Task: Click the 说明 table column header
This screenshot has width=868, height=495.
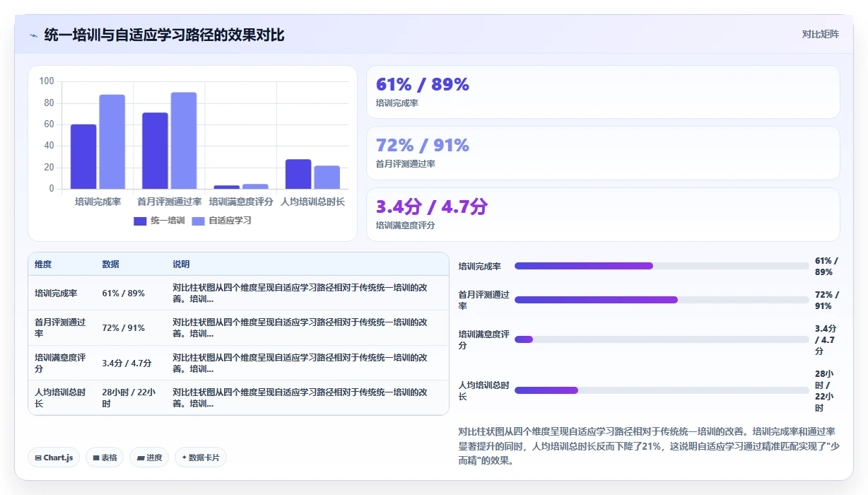Action: click(x=181, y=264)
